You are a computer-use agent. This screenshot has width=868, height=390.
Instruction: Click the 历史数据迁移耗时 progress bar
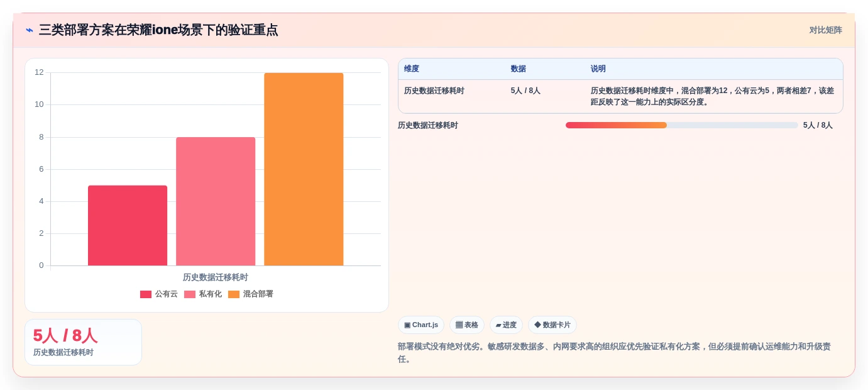[x=681, y=125]
